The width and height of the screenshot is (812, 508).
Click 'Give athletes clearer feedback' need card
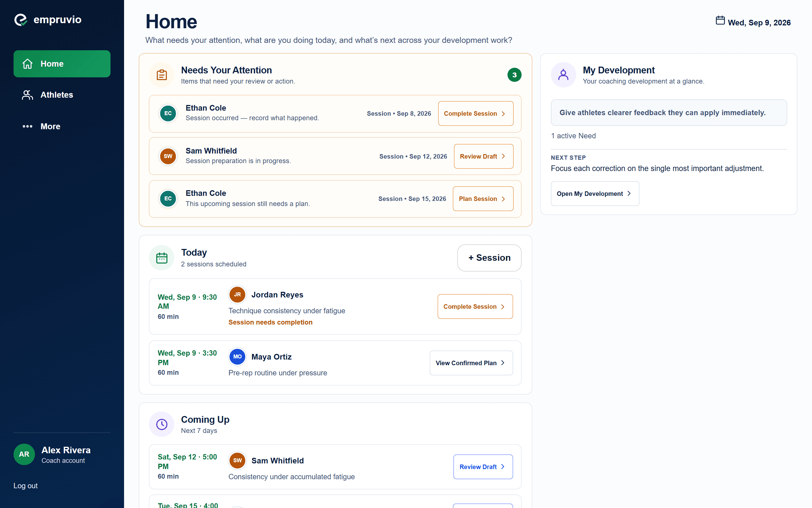click(x=668, y=113)
